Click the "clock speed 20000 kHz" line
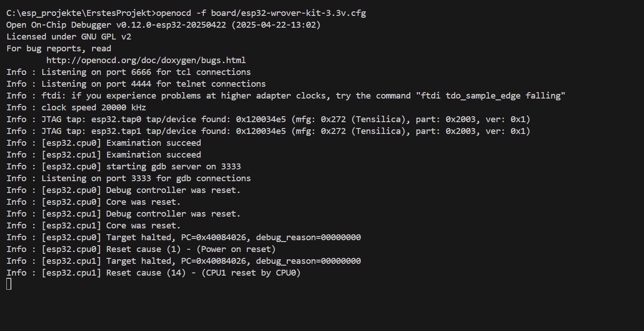This screenshot has width=644, height=331. (x=93, y=108)
